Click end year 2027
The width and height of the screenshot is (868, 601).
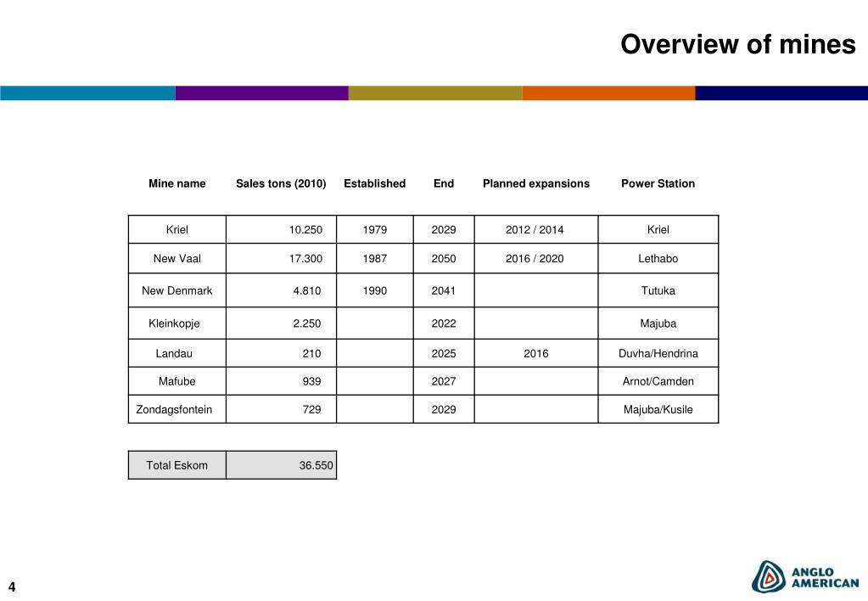click(x=444, y=381)
